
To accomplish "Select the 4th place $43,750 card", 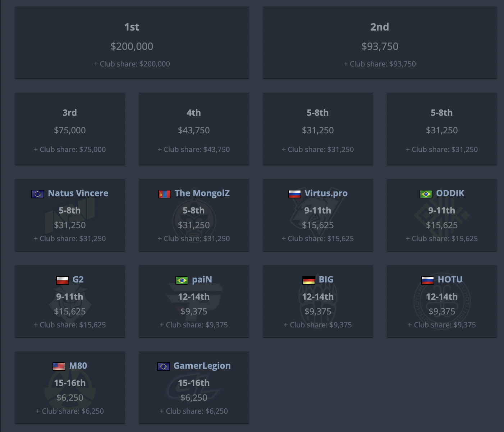I will point(194,129).
